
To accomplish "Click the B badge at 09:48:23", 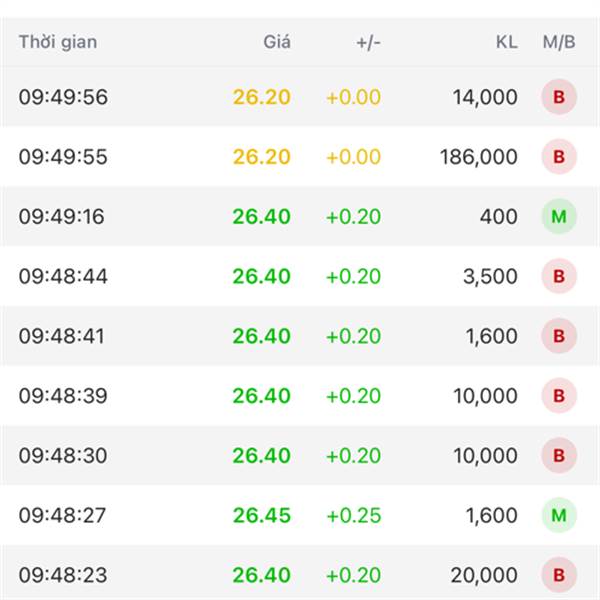I will tap(559, 575).
